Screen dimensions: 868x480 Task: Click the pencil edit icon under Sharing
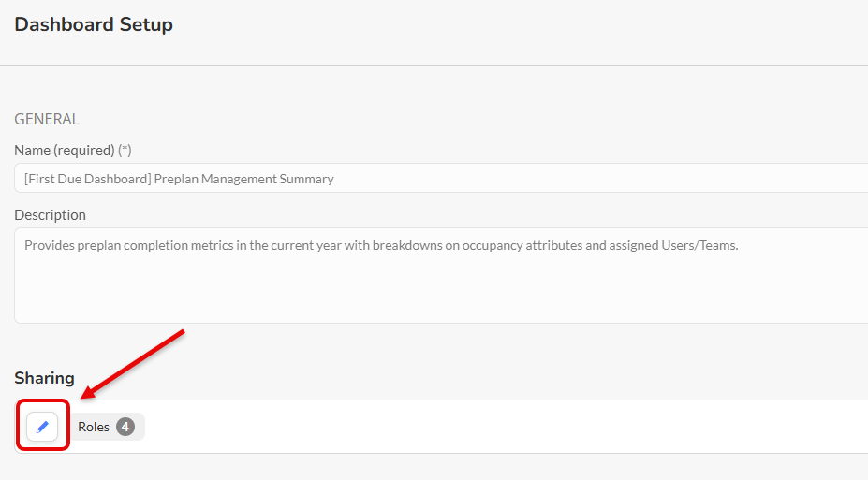pyautogui.click(x=42, y=427)
